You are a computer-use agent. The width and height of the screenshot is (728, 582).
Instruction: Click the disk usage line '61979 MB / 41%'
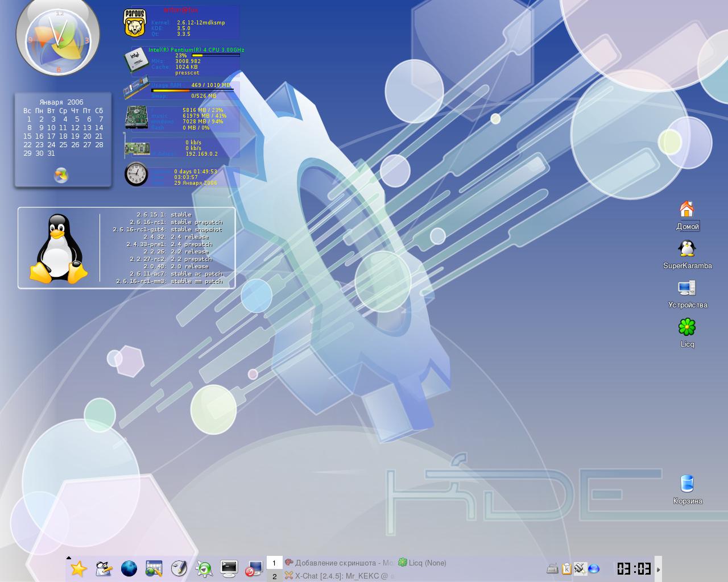(204, 116)
